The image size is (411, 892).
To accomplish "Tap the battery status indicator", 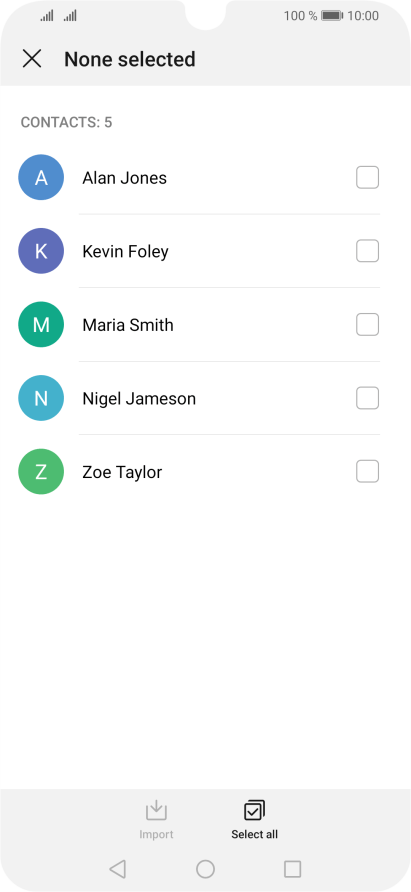I will [332, 16].
